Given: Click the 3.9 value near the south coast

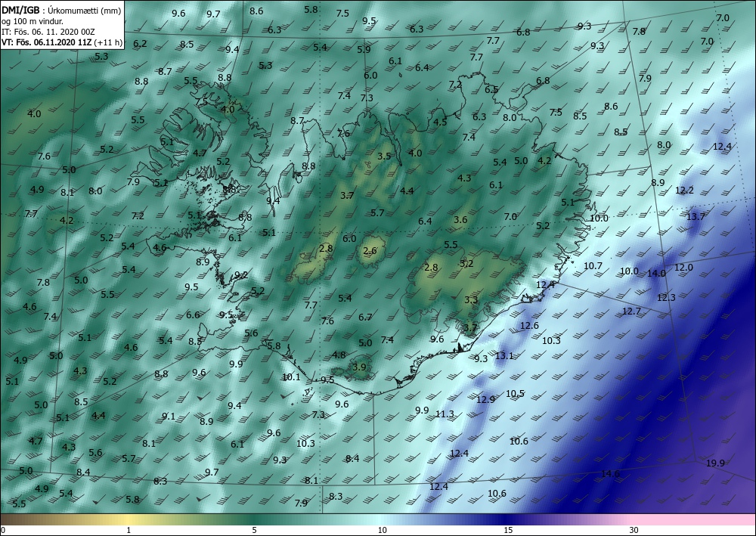Looking at the screenshot, I should [x=359, y=367].
